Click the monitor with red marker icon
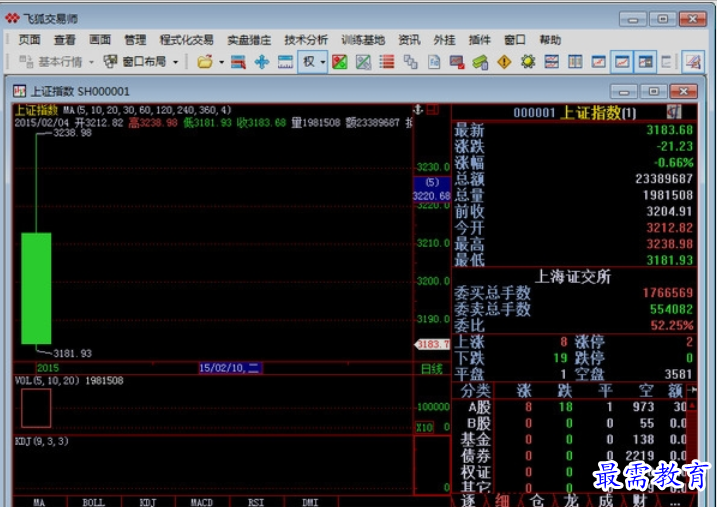This screenshot has height=507, width=717. 457,62
